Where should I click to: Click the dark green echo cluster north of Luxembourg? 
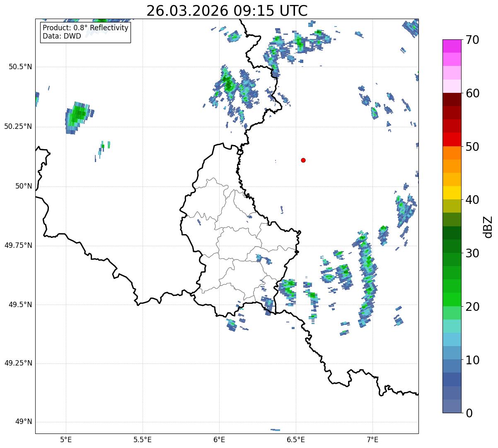click(x=228, y=83)
